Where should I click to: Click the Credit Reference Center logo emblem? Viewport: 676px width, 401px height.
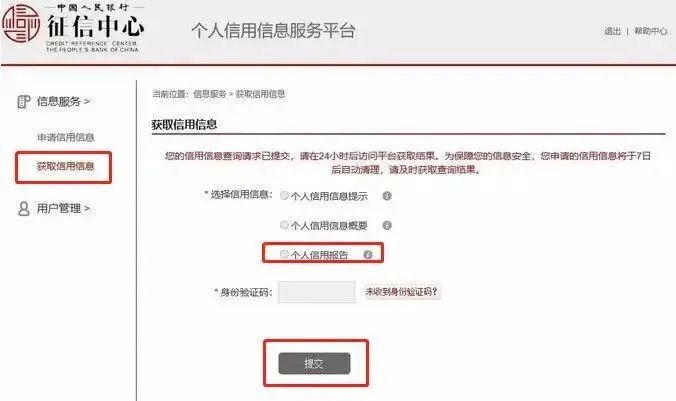click(21, 24)
